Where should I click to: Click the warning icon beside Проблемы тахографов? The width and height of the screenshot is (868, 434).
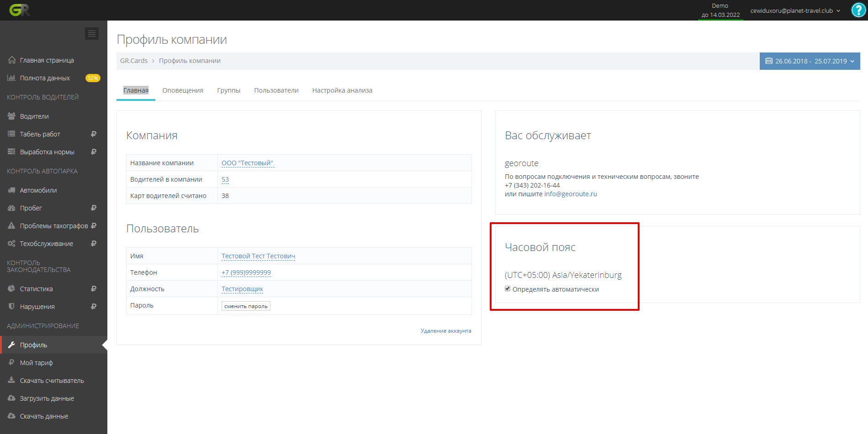click(x=11, y=225)
